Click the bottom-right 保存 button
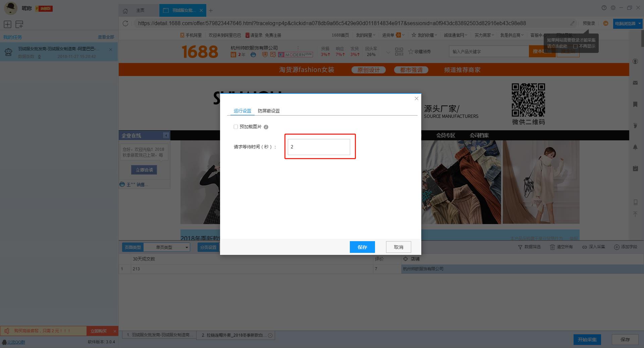 (x=625, y=339)
